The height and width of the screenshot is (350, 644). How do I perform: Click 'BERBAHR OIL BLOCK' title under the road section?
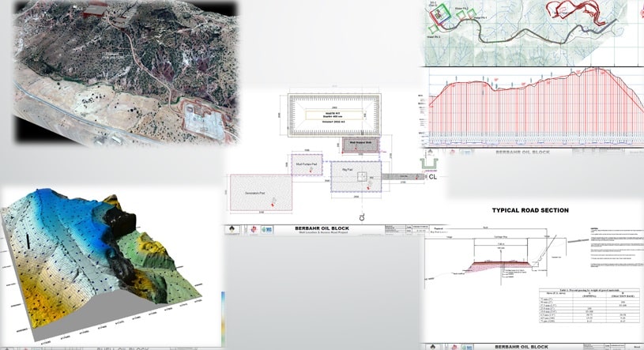(522, 347)
